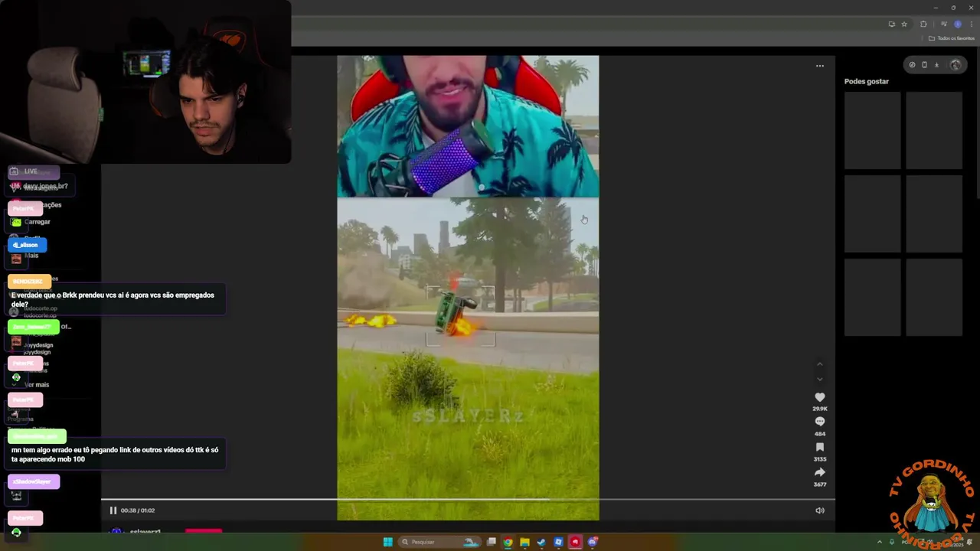The image size is (980, 551).
Task: Save the video with the bookmark icon
Action: 820,447
